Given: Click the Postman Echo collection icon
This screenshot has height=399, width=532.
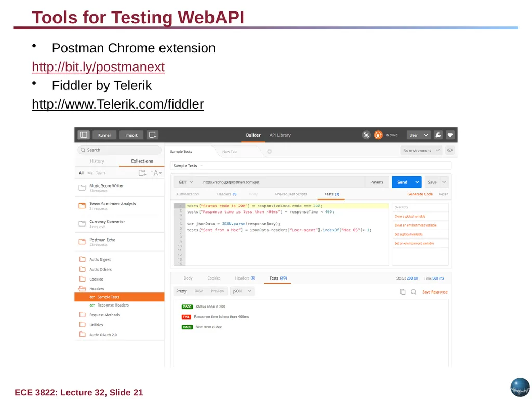Looking at the screenshot, I should (x=82, y=242).
